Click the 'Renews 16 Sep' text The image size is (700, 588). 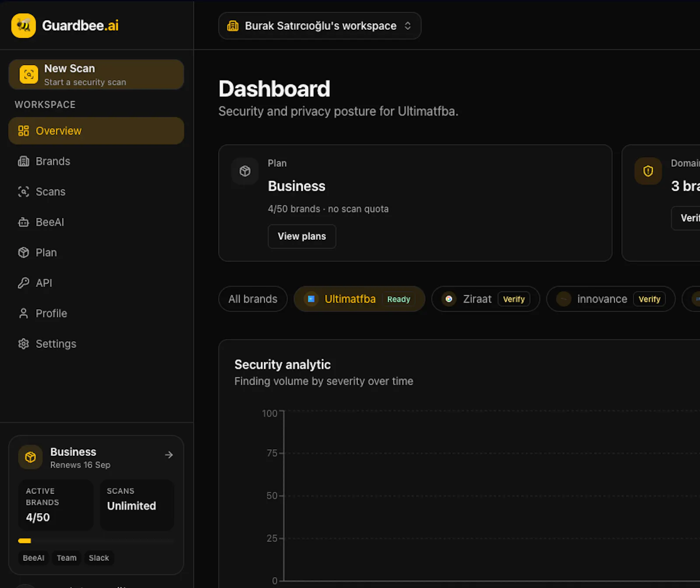pyautogui.click(x=80, y=465)
